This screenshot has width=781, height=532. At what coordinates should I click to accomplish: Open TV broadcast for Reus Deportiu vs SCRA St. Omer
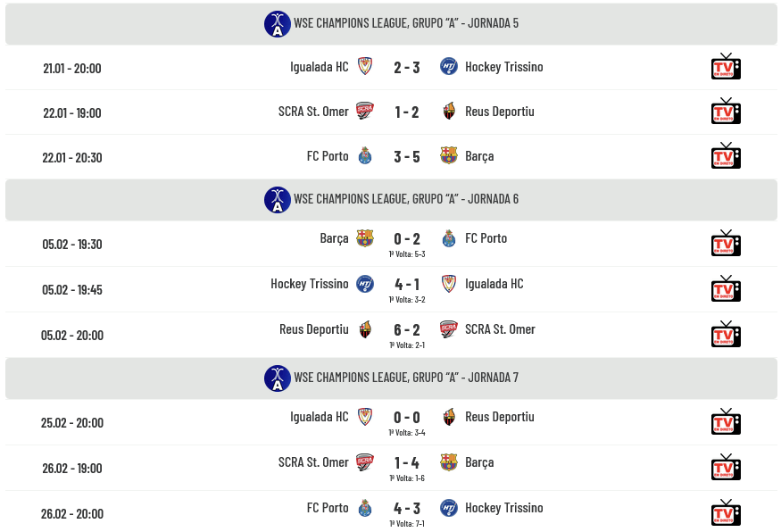coord(726,335)
